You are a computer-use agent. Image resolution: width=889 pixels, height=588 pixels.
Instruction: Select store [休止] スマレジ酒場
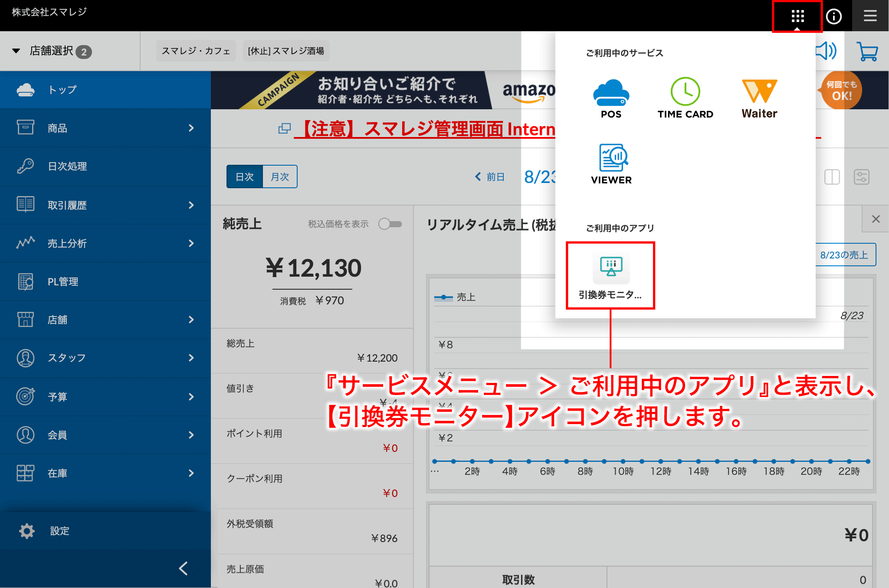tap(286, 51)
